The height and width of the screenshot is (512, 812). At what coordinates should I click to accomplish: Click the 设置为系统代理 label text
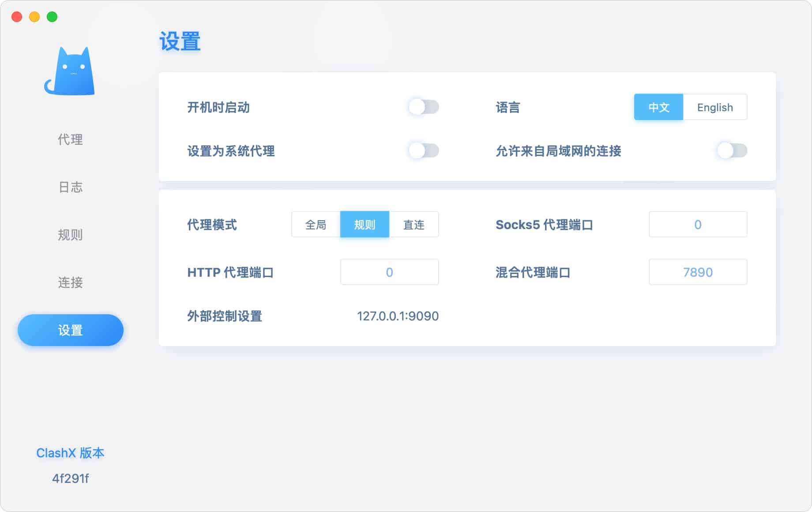231,151
